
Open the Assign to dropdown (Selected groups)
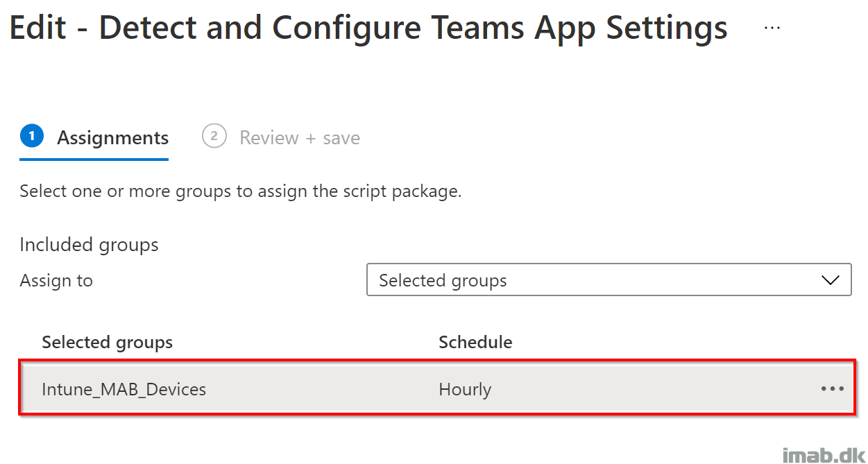(x=609, y=280)
